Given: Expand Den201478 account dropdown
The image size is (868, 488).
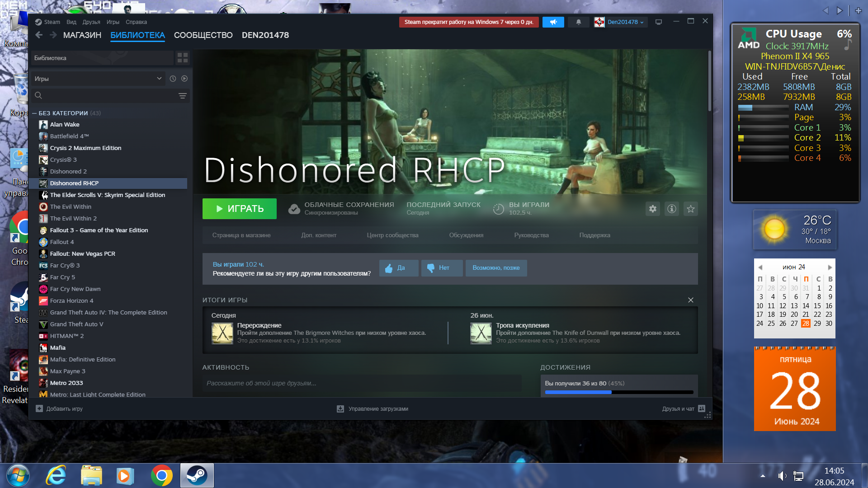Looking at the screenshot, I should (626, 22).
